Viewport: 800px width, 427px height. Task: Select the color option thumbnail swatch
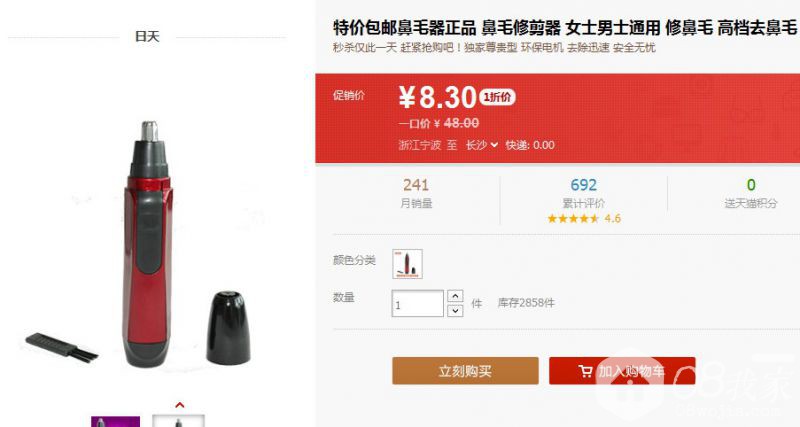point(407,264)
